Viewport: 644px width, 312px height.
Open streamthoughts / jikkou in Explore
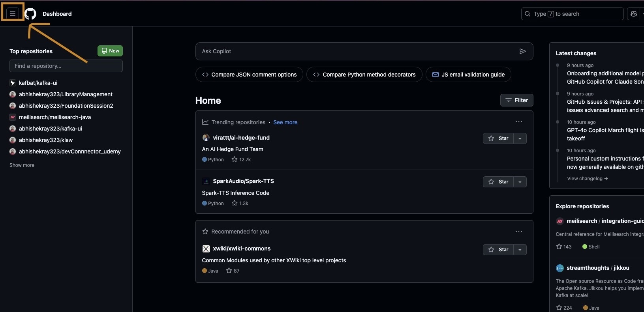(x=598, y=268)
